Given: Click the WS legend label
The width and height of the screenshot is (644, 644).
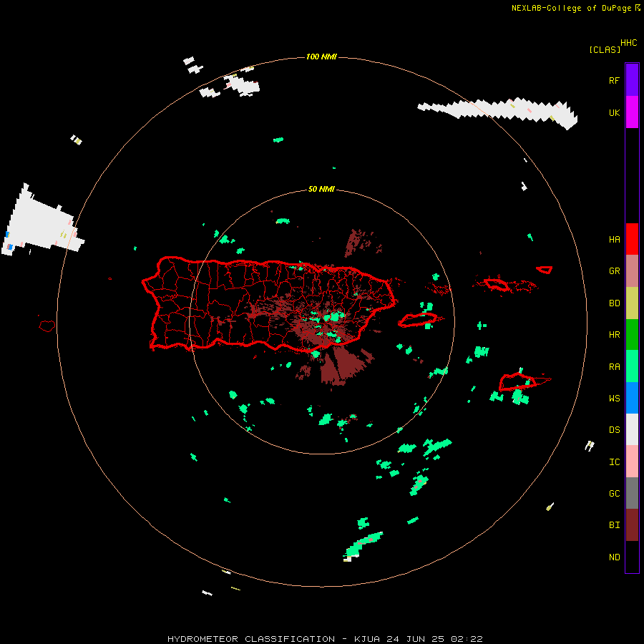Looking at the screenshot, I should click(614, 399).
